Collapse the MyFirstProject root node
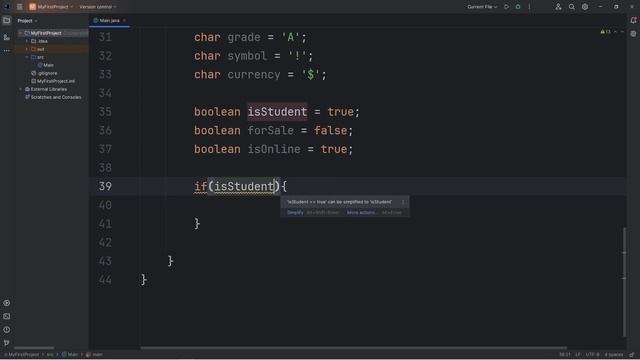 point(20,33)
